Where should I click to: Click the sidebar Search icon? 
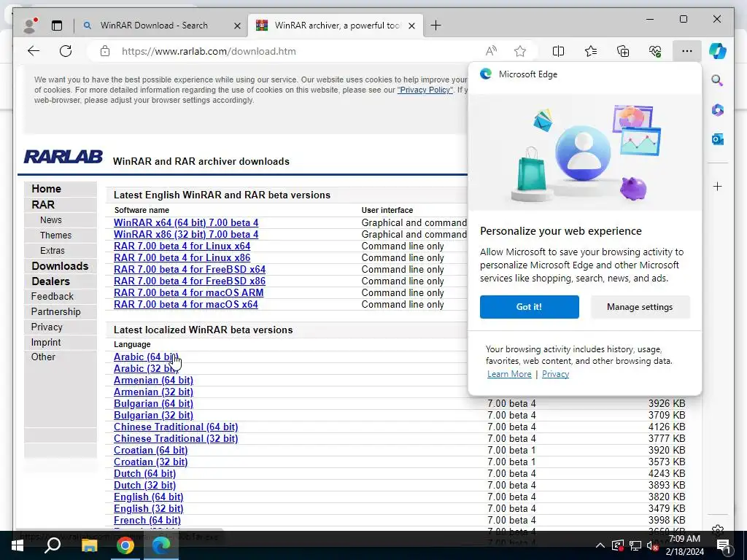718,80
